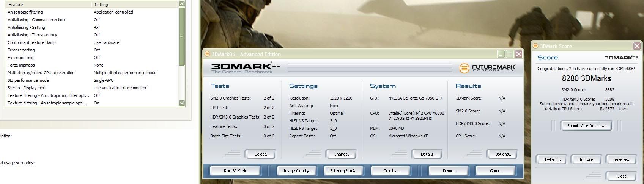Viewport: 644px width, 184px height.
Task: Select Anisotropic sample optimization row
Action: [91, 103]
